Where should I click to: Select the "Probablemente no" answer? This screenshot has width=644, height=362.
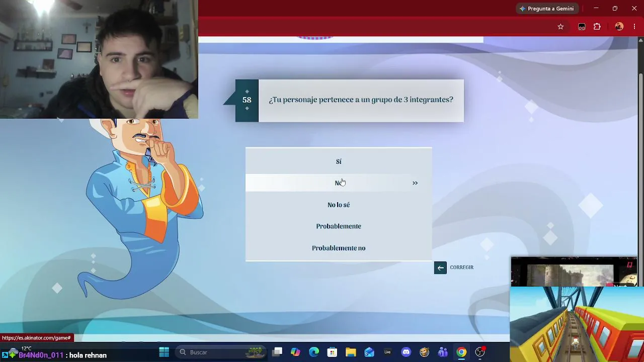[339, 248]
